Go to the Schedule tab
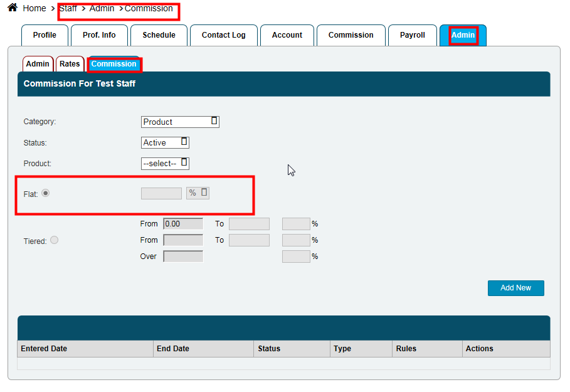Image resolution: width=570 pixels, height=392 pixels. point(159,35)
